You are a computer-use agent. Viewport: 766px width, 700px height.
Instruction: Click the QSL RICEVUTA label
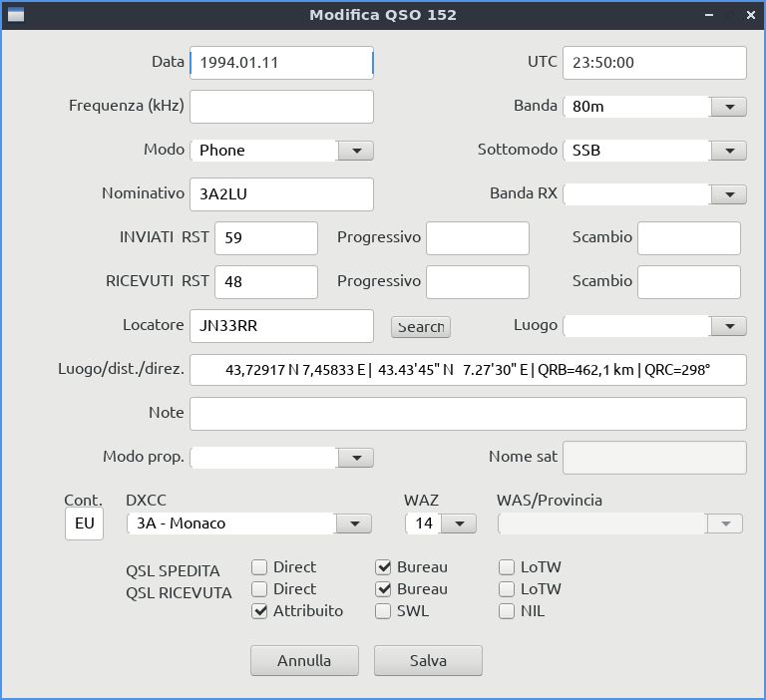pos(179,593)
